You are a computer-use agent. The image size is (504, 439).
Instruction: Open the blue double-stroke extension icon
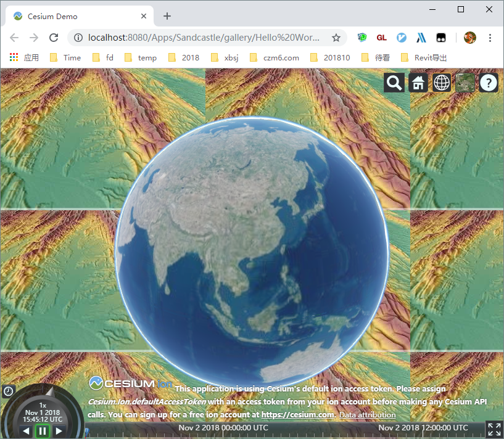pyautogui.click(x=421, y=38)
